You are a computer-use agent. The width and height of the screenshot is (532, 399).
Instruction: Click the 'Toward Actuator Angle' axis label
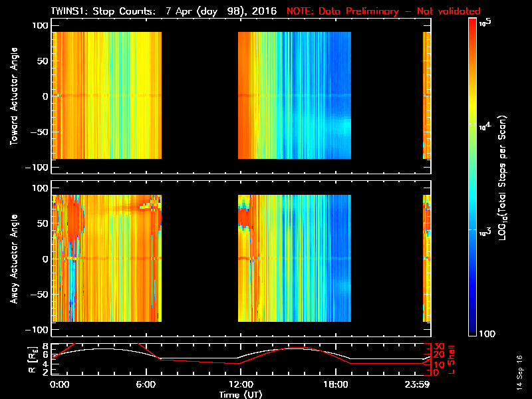(x=13, y=96)
